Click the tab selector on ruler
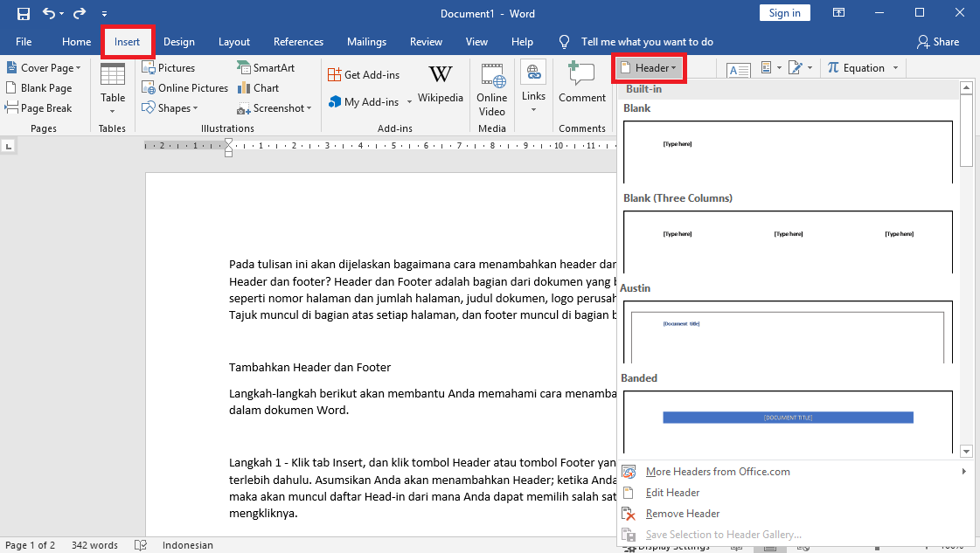980x553 pixels. point(8,146)
